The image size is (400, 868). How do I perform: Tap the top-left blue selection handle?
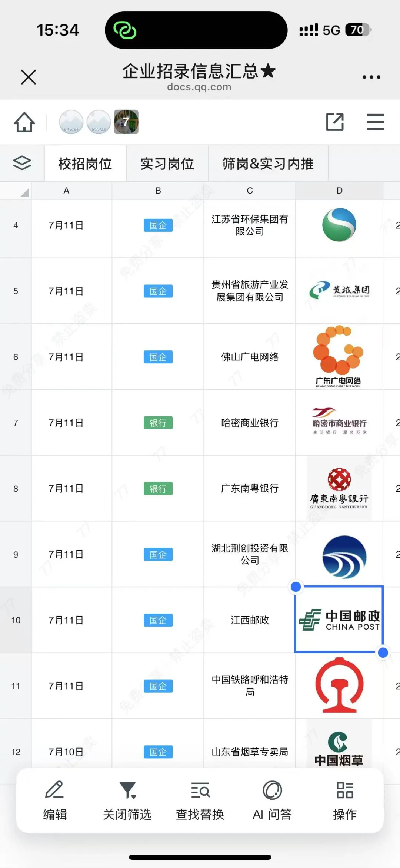tap(296, 587)
